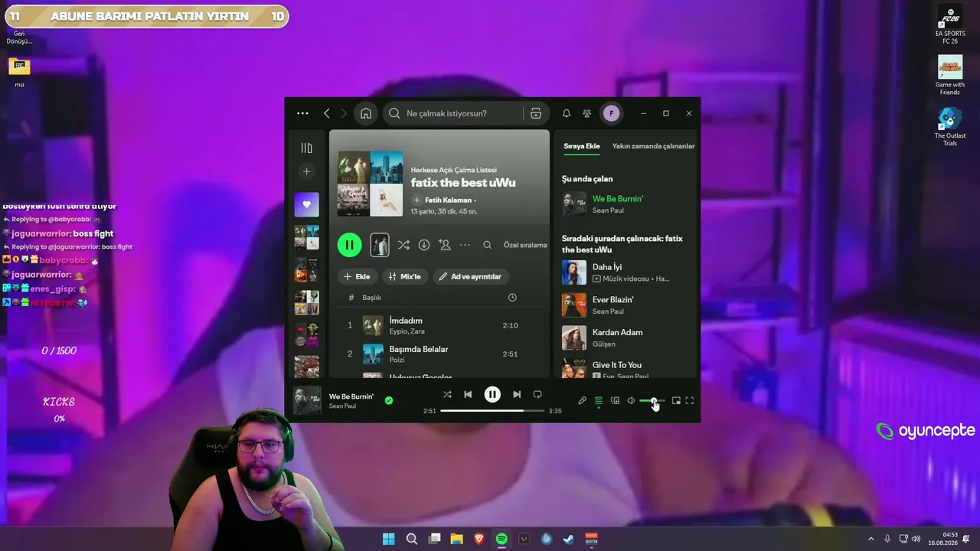Screen dimensions: 980x551
Task: Show lyrics with the microphone icon
Action: tap(582, 400)
